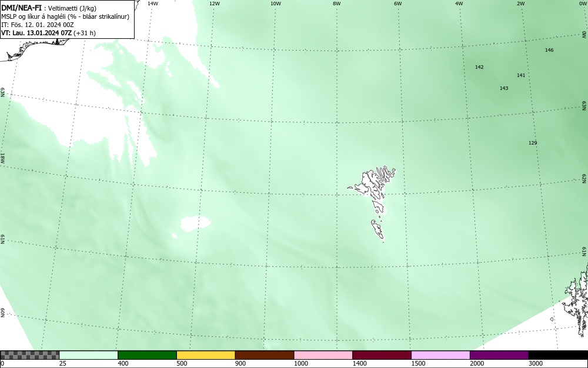The width and height of the screenshot is (588, 368).
Task: Click the legend value 400
Action: (x=123, y=363)
